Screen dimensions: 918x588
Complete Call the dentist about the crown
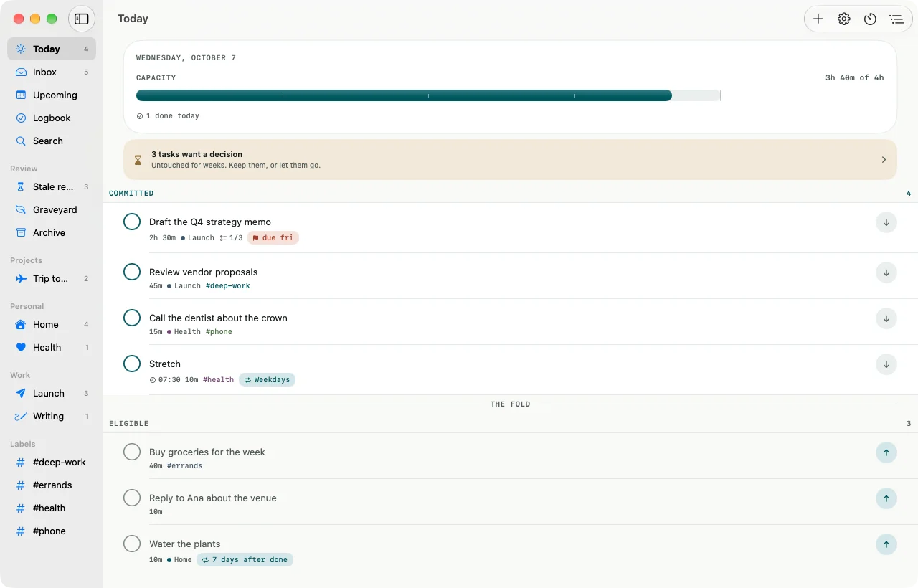point(132,318)
